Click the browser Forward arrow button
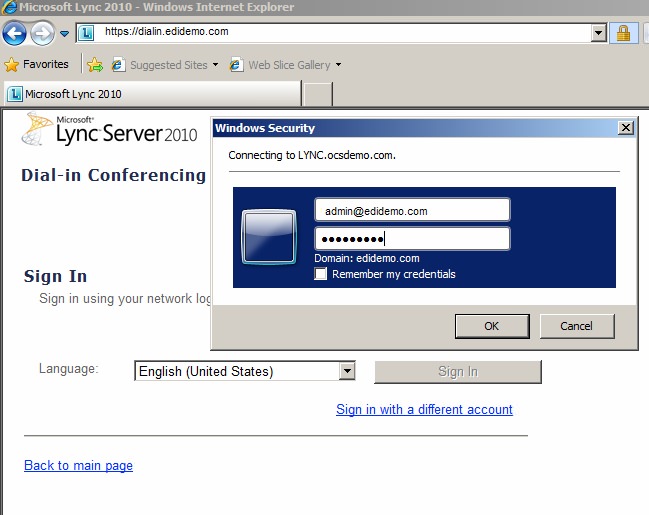This screenshot has width=649, height=515. click(42, 33)
